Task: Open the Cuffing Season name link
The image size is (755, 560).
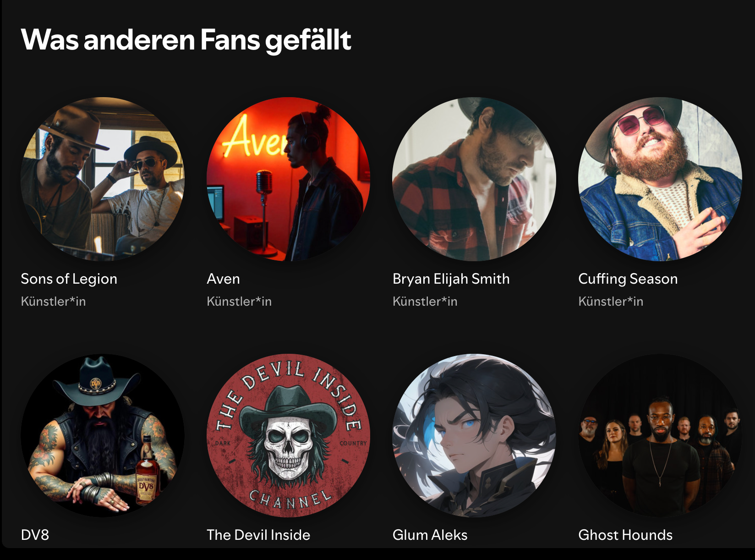Action: pyautogui.click(x=628, y=279)
